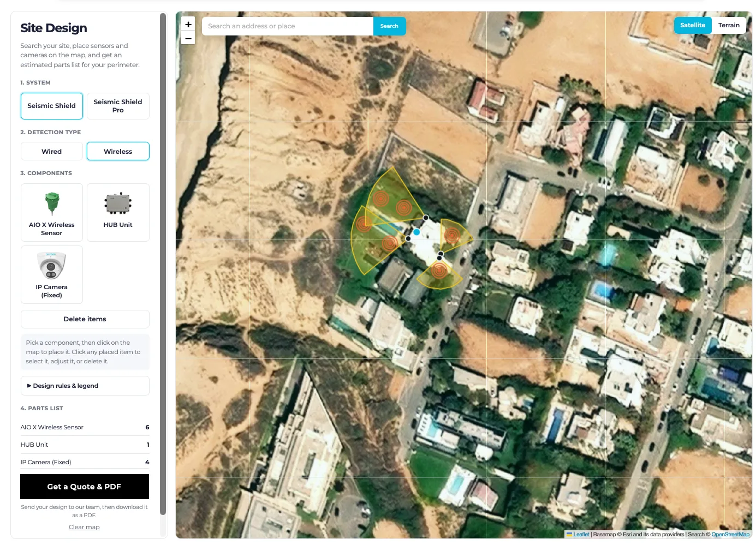Viewport: 756px width, 545px height.
Task: Click the AIO X Wireless Sensor parts row
Action: [x=85, y=427]
